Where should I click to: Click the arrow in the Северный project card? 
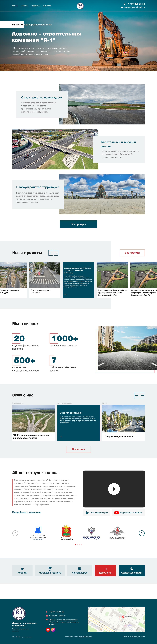click(x=65, y=294)
